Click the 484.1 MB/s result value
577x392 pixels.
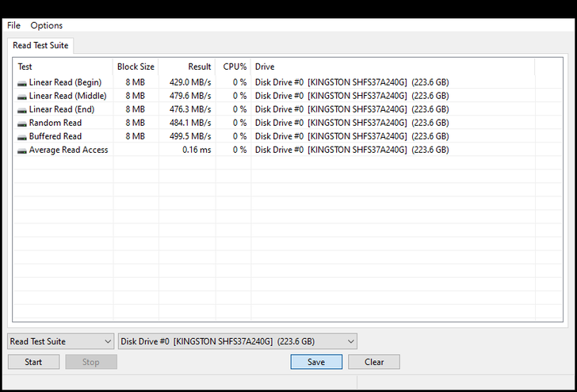(x=190, y=123)
